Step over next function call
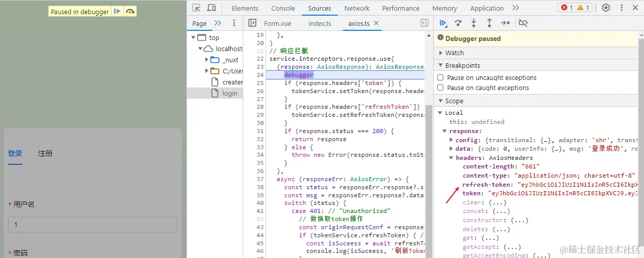Screen dimensions: 644x258 (458, 23)
